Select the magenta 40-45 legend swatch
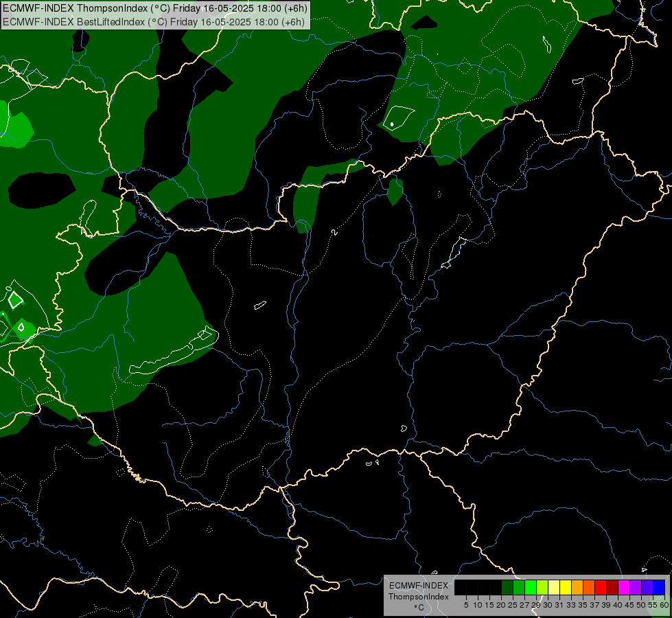 coord(624,587)
